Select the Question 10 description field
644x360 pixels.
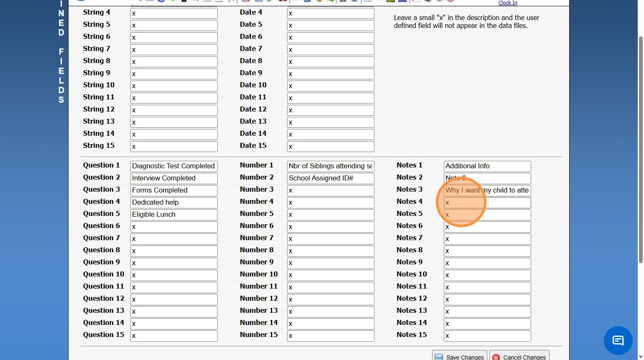(x=174, y=275)
